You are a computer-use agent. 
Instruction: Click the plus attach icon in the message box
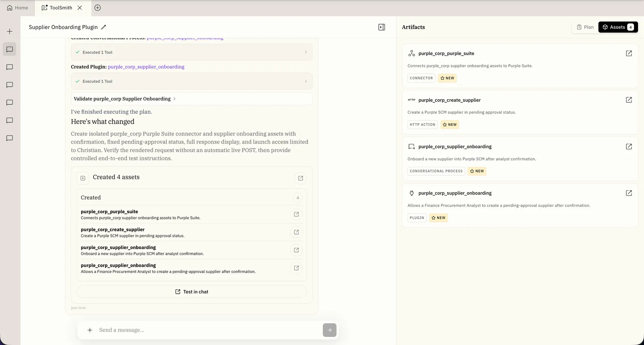click(x=90, y=330)
